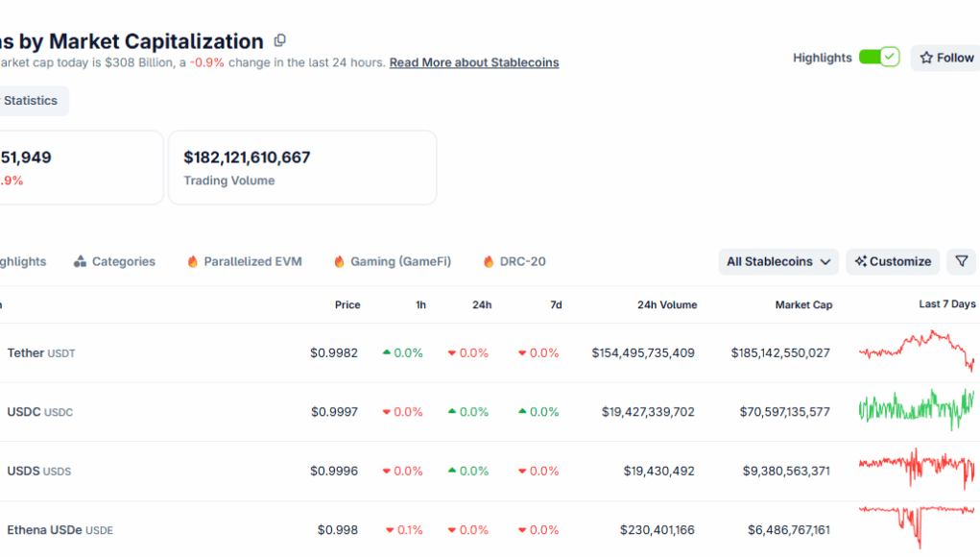The width and height of the screenshot is (980, 557).
Task: Open Read More about Stablecoins link
Action: (473, 62)
